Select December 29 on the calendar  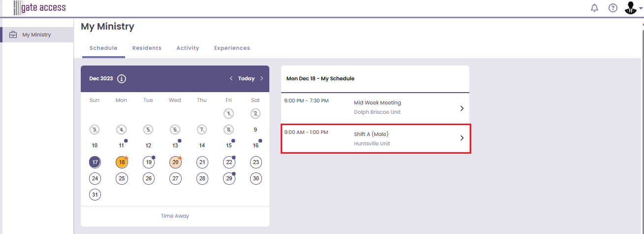(x=228, y=178)
